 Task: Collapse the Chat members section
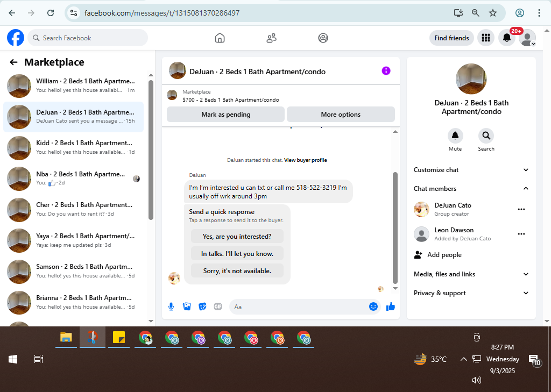click(x=471, y=189)
